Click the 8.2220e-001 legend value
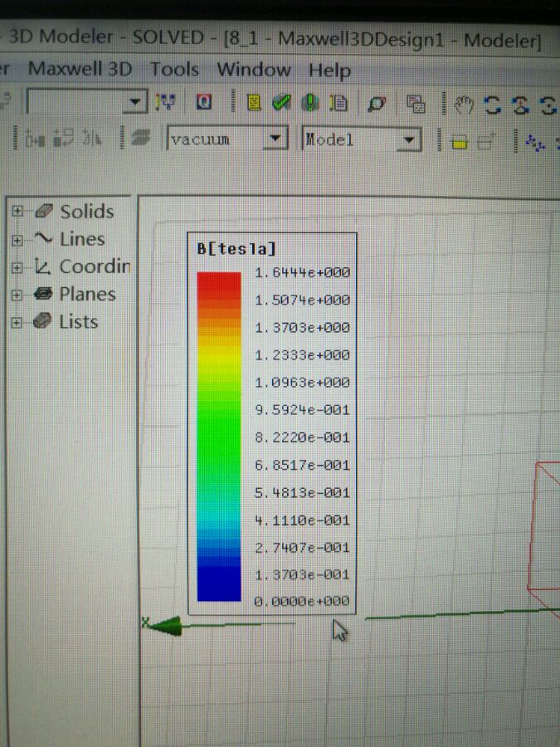 pyautogui.click(x=302, y=437)
